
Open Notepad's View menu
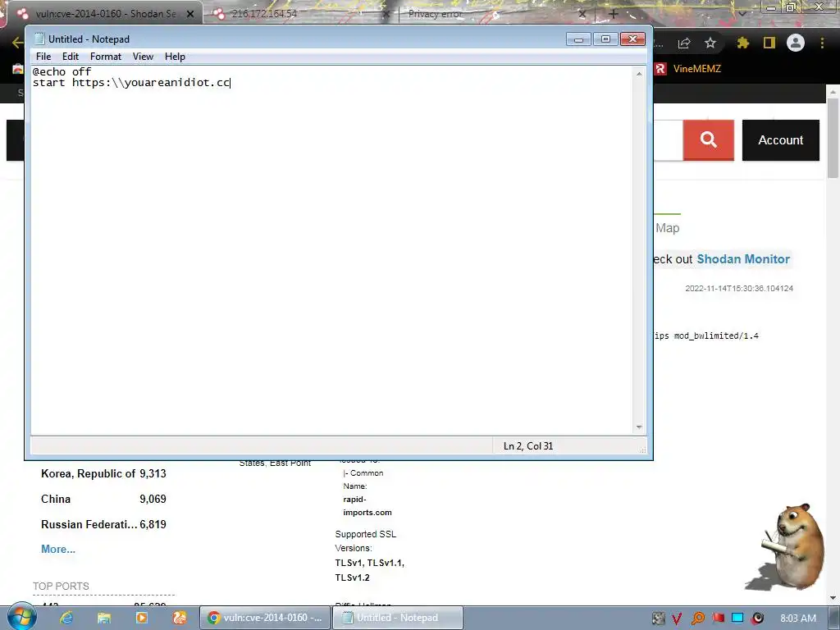[x=143, y=57]
